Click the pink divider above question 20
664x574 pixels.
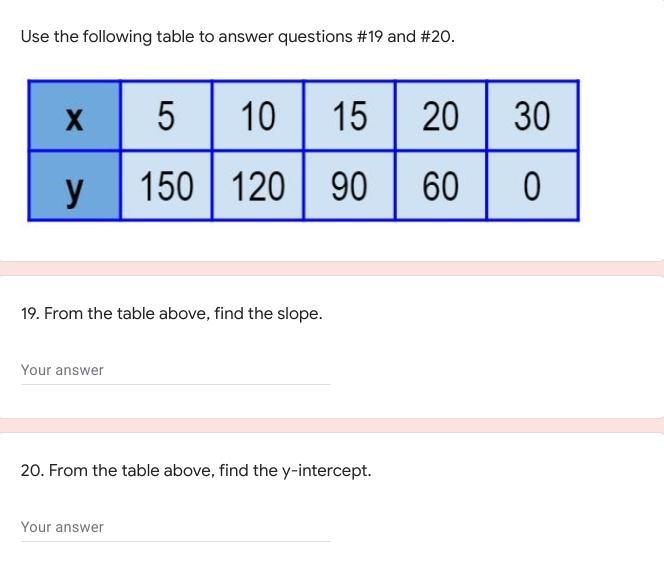[x=332, y=425]
